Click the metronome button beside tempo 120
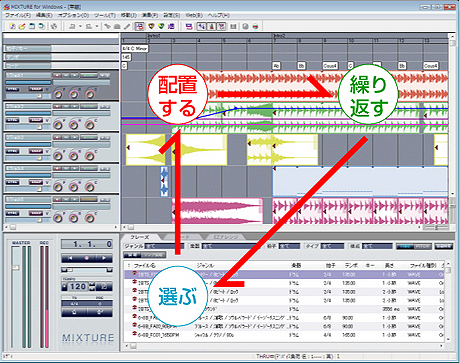460x363 pixels. pos(105,286)
